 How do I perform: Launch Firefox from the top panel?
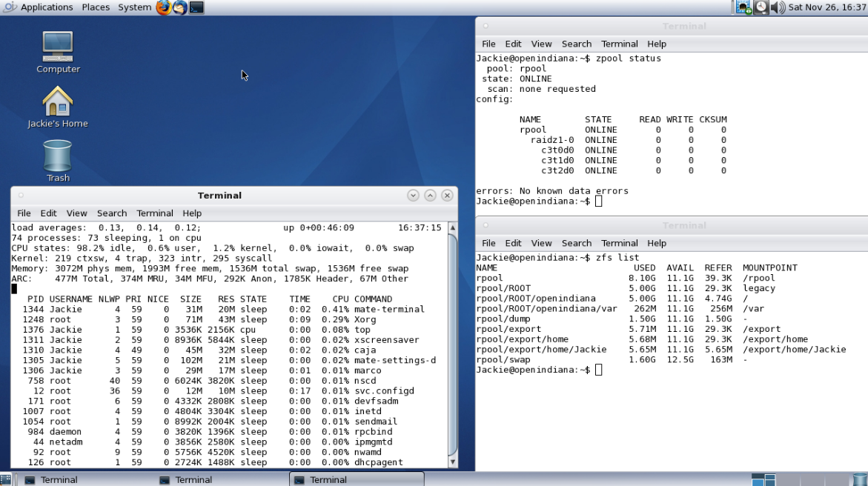[164, 7]
